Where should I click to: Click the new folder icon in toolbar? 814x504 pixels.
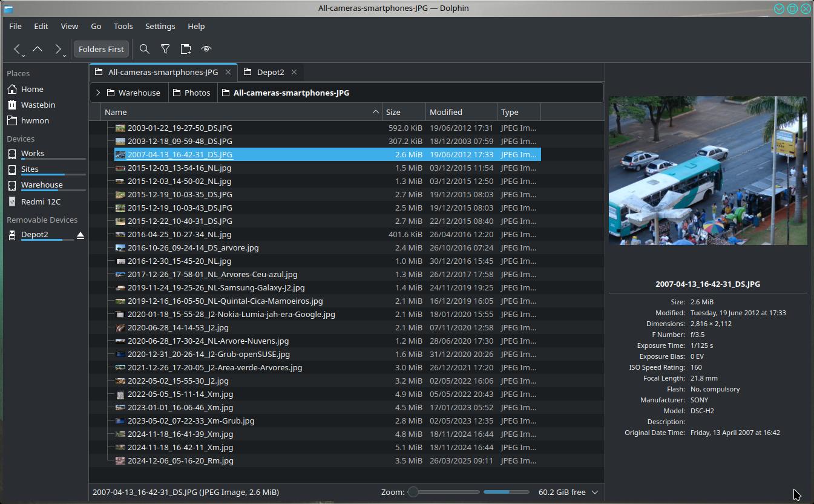186,49
